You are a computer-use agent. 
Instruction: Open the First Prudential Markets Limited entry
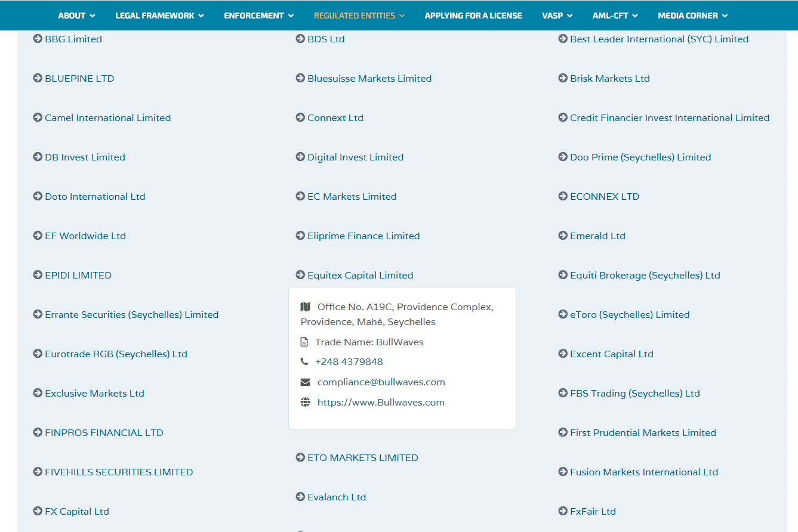643,432
